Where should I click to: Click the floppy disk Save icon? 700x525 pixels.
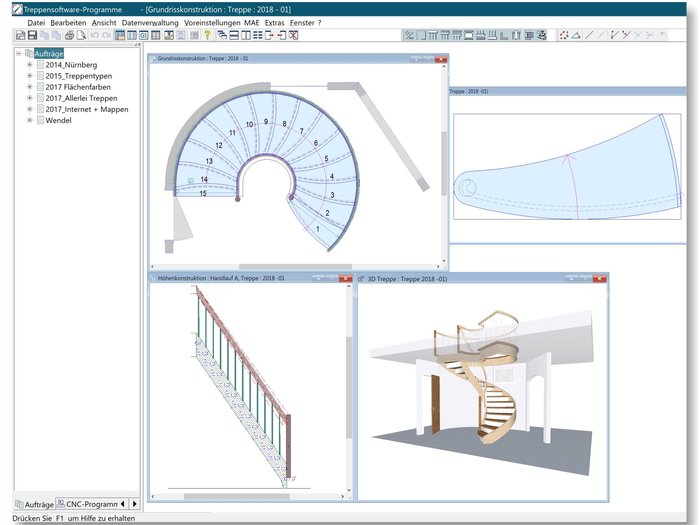point(32,35)
